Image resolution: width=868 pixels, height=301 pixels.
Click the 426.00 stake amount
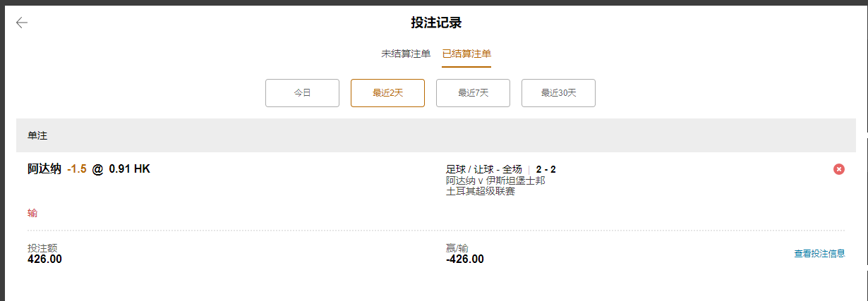44,259
